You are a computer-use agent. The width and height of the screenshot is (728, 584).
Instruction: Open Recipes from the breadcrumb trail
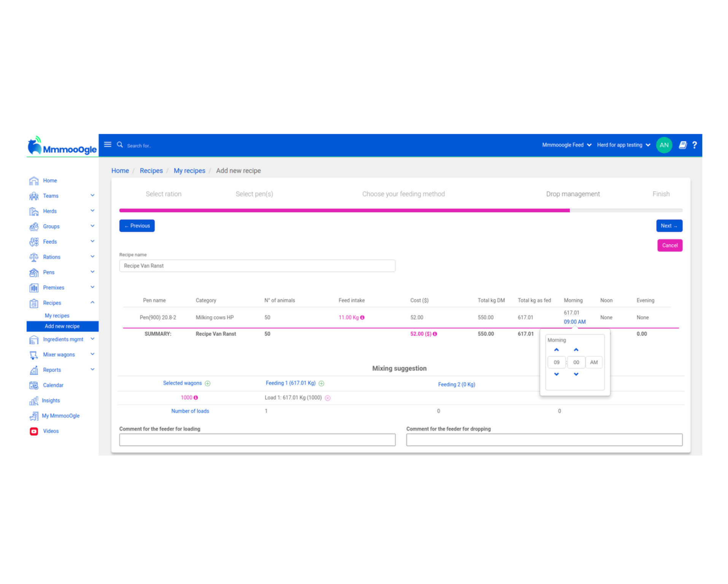coord(151,170)
